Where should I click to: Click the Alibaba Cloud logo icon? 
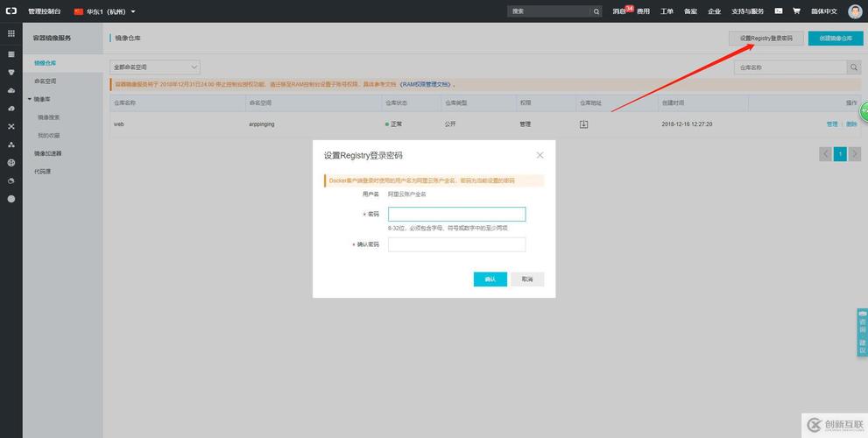point(11,11)
